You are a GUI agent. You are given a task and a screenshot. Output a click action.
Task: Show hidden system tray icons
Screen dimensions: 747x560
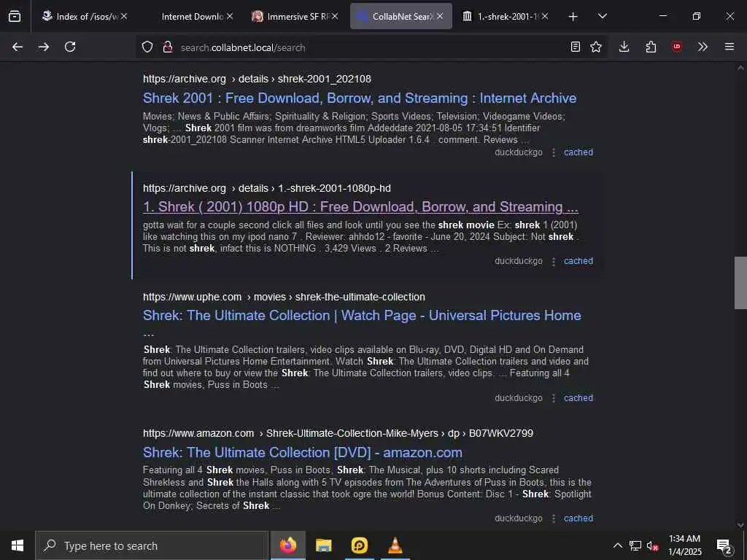click(617, 545)
